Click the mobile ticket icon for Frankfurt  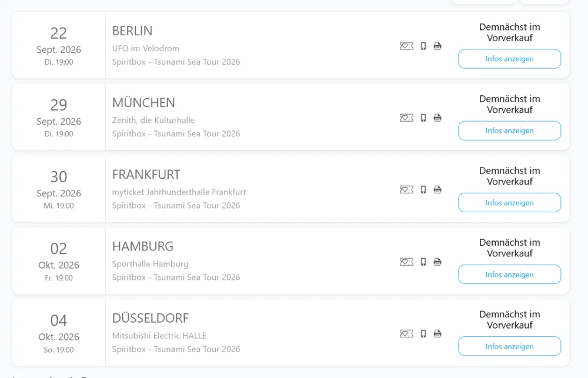423,189
